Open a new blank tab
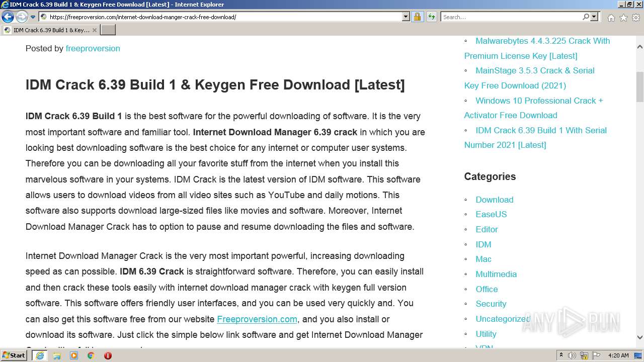Screen dimensions: 644x362 coord(108,30)
